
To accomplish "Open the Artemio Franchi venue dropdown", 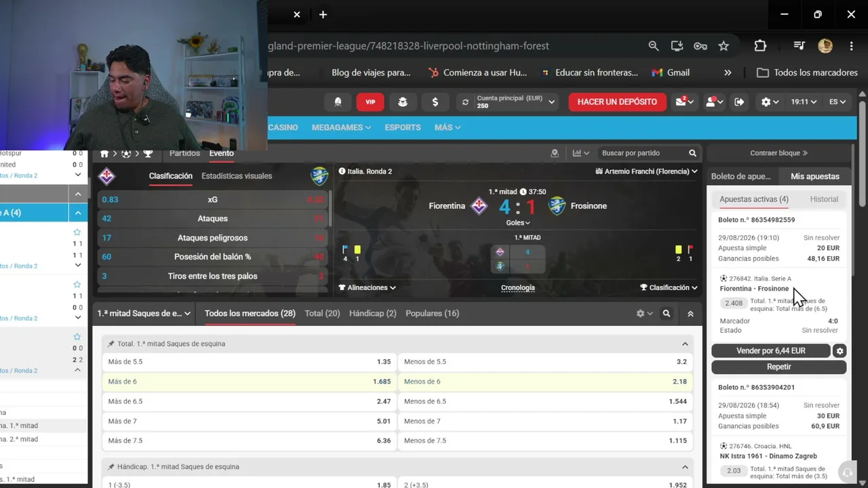I will click(646, 171).
